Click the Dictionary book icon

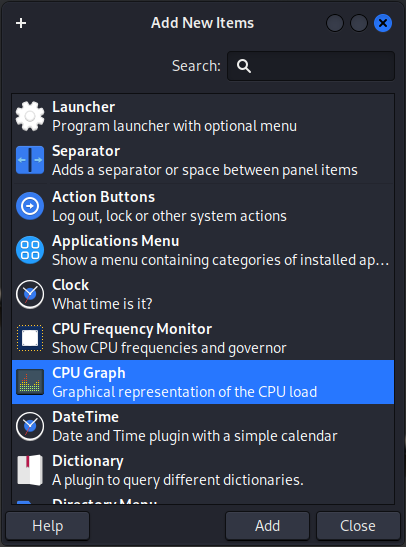tap(30, 470)
